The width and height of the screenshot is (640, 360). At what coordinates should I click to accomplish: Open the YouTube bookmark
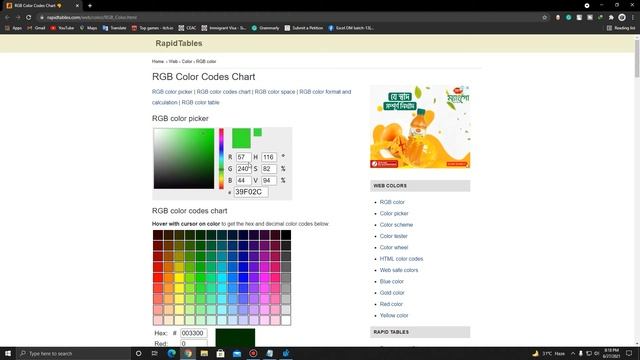(x=62, y=28)
